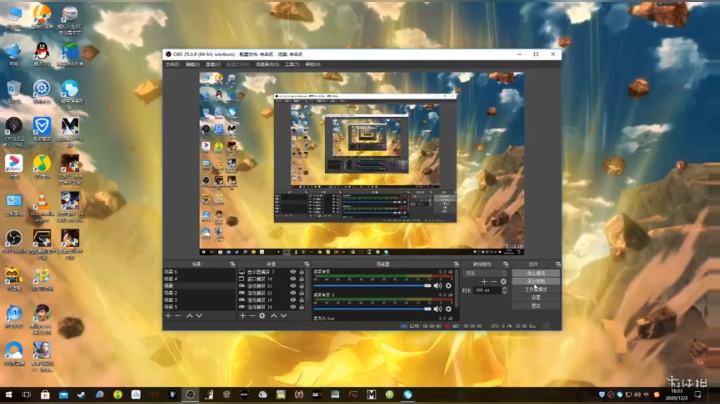Image resolution: width=720 pixels, height=404 pixels.
Task: Click the transition duration 300 ms field
Action: tap(488, 290)
